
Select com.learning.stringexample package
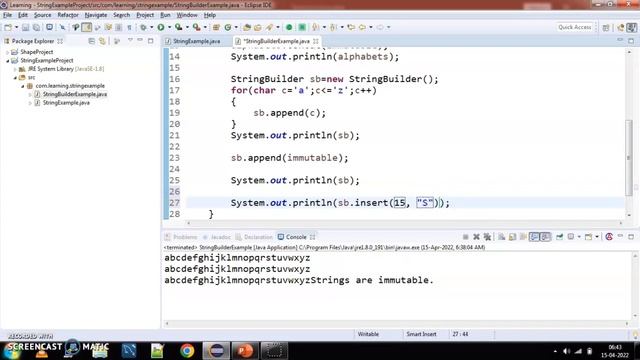pos(70,86)
